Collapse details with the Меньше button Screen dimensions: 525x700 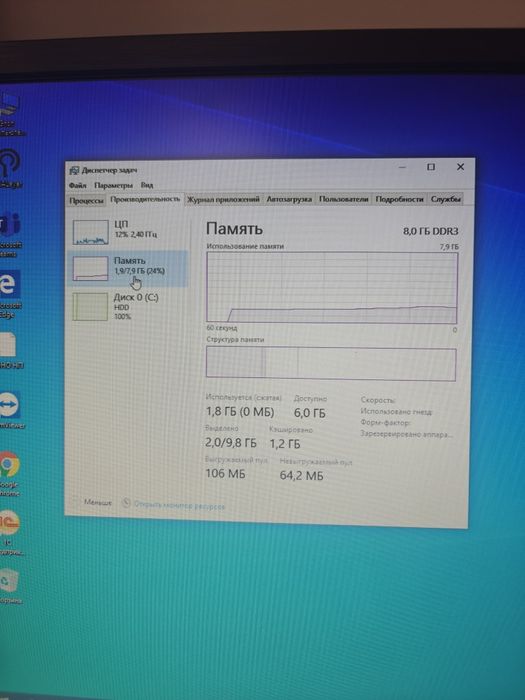[x=92, y=502]
